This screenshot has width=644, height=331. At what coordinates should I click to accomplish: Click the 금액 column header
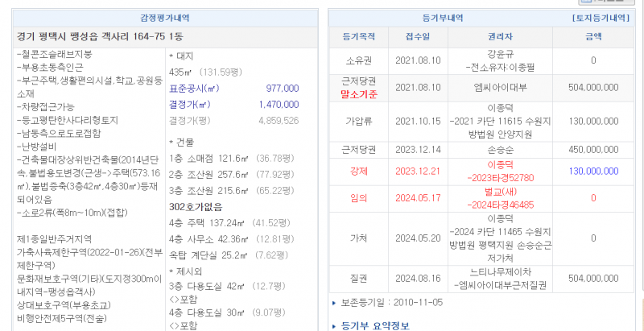pyautogui.click(x=592, y=37)
